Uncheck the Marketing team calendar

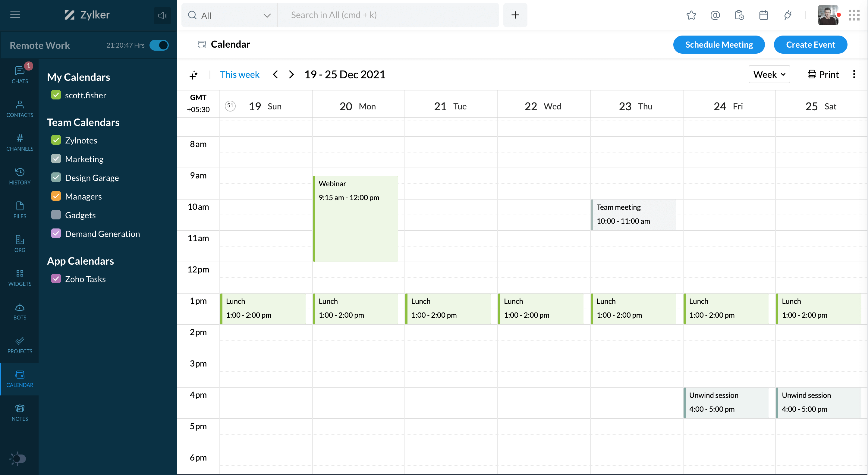pos(56,158)
